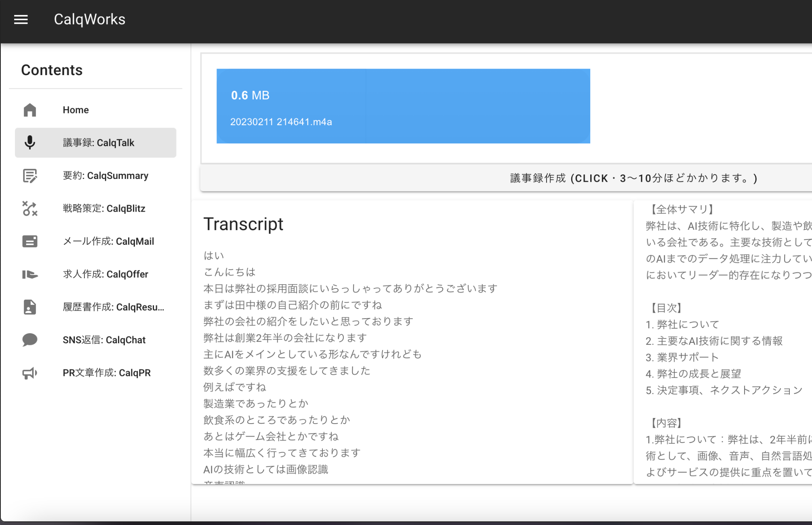
Task: Open 要約: CalqSummary menu item
Action: (x=105, y=176)
